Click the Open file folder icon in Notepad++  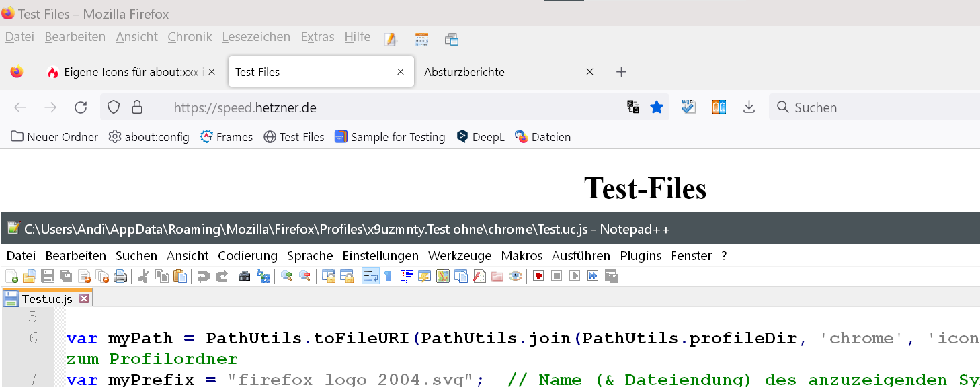tap(30, 276)
